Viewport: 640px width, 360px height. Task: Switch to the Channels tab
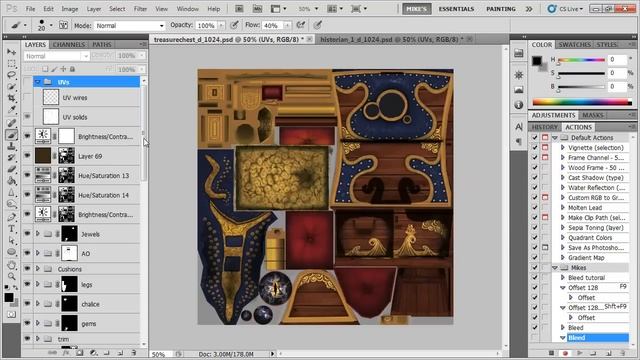69,44
